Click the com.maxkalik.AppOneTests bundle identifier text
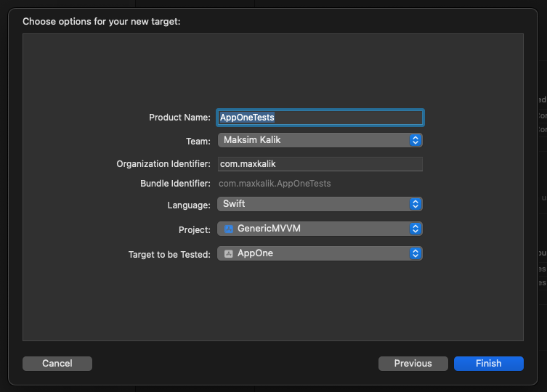Viewport: 547px width, 392px height. [275, 184]
